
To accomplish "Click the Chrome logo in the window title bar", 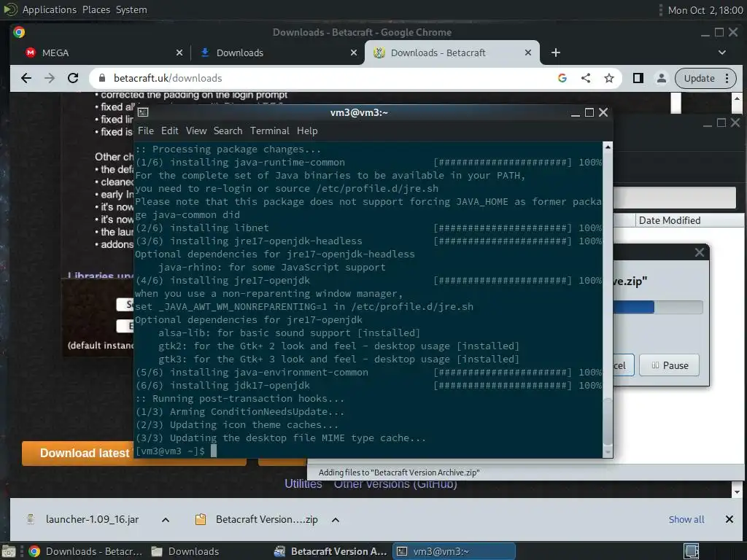I will [19, 32].
